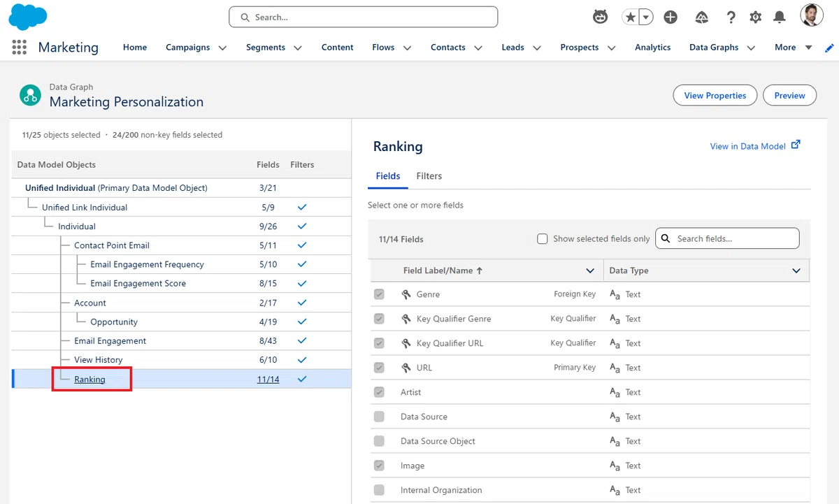Open the Analytics tab
This screenshot has height=504, width=839.
click(x=652, y=48)
